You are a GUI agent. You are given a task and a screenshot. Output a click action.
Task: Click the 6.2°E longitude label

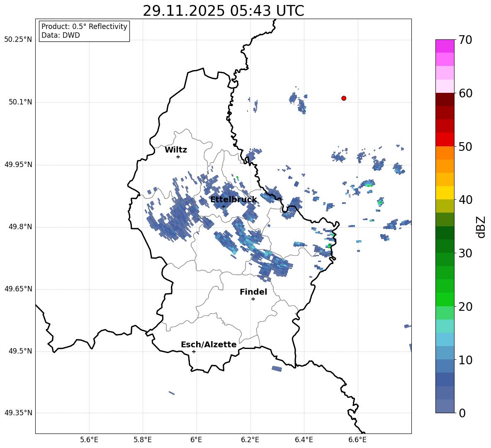[x=250, y=440]
